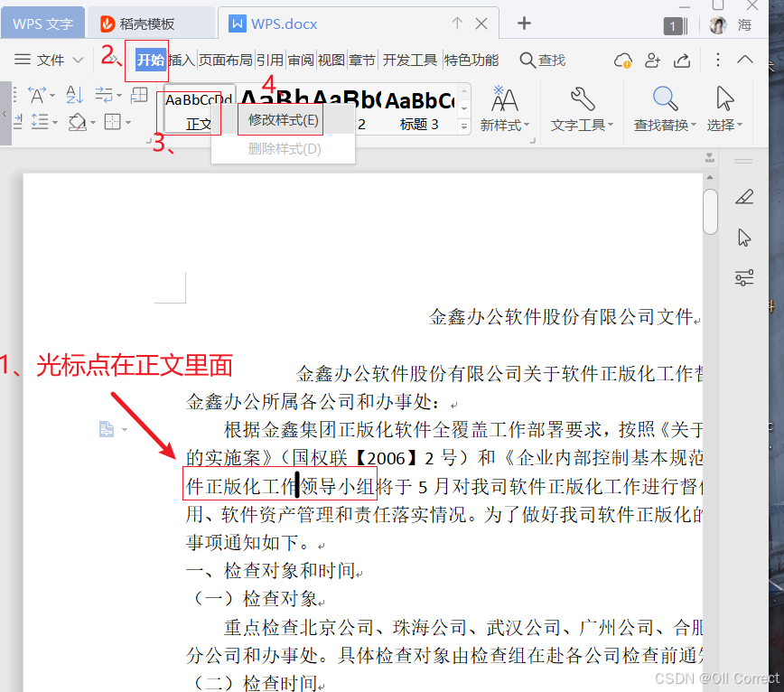Viewport: 784px width, 692px height.
Task: Click the sidebar cursor select icon
Action: (744, 238)
